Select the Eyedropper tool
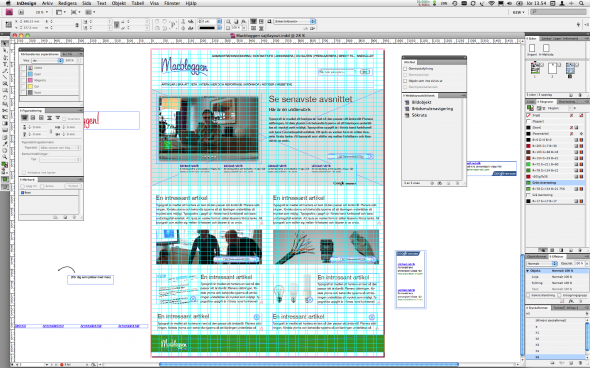The image size is (590, 368). click(x=5, y=144)
